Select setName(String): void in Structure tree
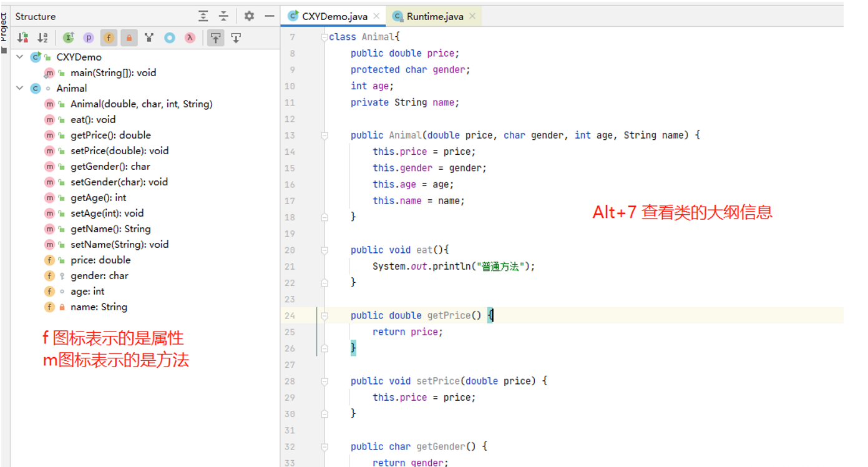 click(x=119, y=245)
